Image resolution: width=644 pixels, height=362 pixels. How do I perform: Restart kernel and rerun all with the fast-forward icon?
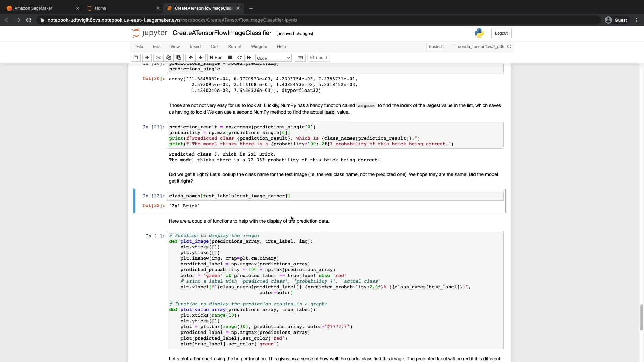[x=249, y=58]
